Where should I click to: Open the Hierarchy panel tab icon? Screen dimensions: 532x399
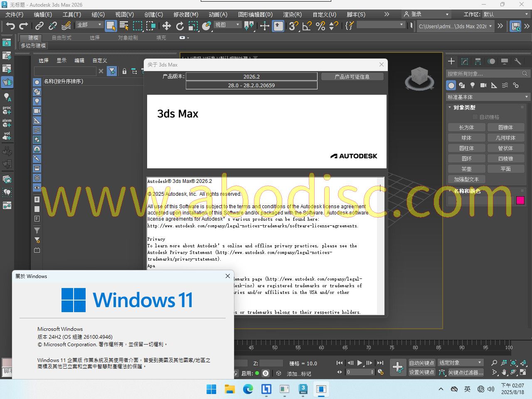(478, 62)
